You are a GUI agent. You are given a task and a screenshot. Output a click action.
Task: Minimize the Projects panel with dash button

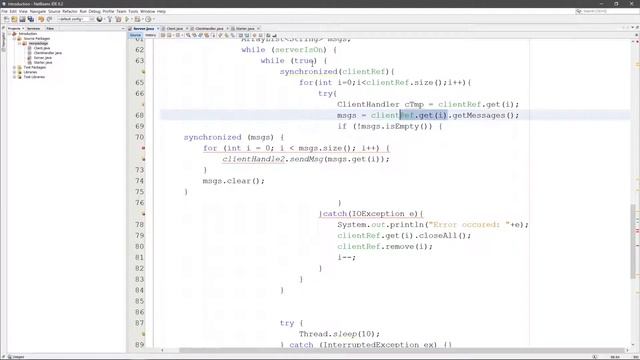click(x=123, y=29)
